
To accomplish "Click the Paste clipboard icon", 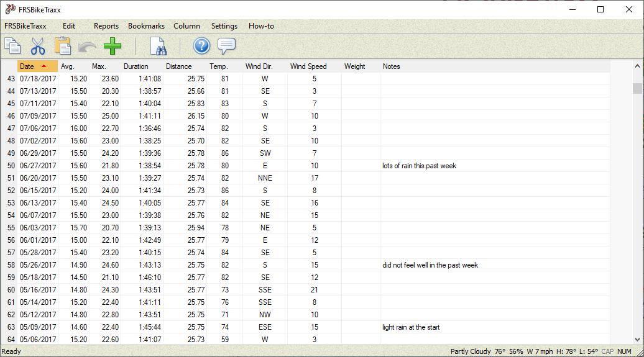I will point(62,46).
